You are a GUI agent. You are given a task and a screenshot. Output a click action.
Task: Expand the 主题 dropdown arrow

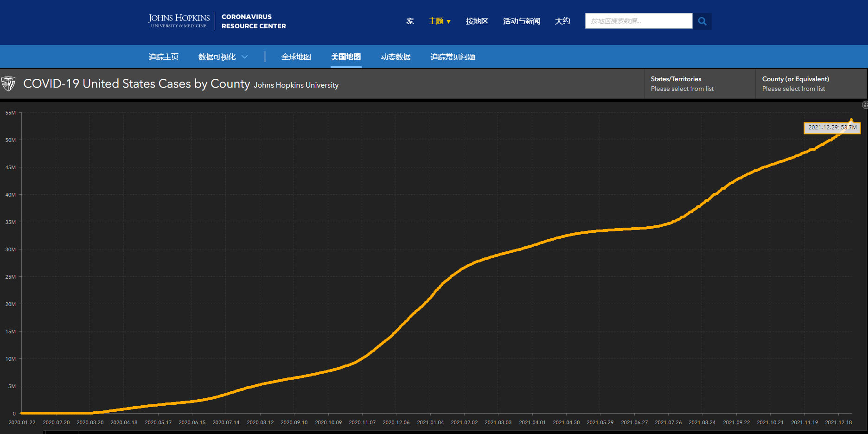448,22
